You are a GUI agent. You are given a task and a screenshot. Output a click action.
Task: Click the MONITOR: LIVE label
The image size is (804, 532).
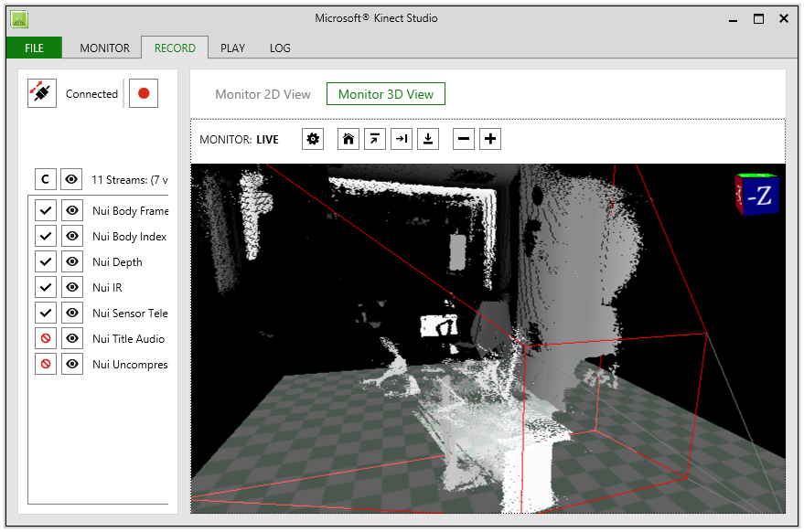[239, 140]
